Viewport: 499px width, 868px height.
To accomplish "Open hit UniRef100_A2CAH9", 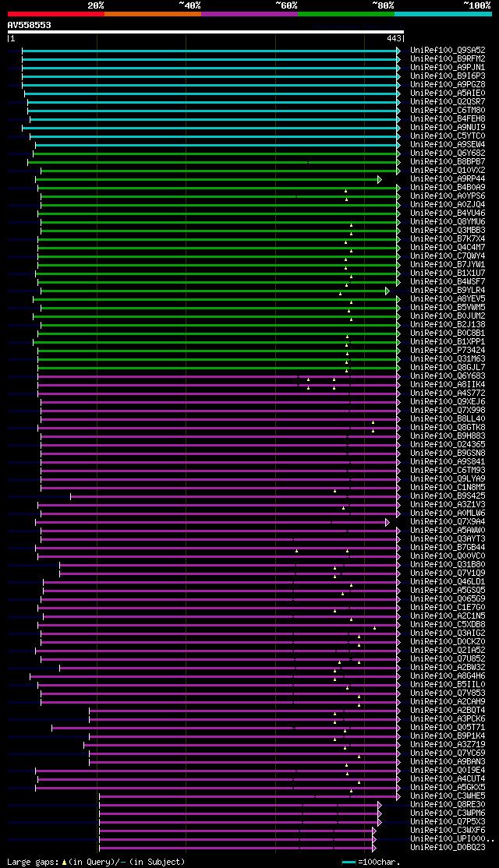I will point(448,703).
